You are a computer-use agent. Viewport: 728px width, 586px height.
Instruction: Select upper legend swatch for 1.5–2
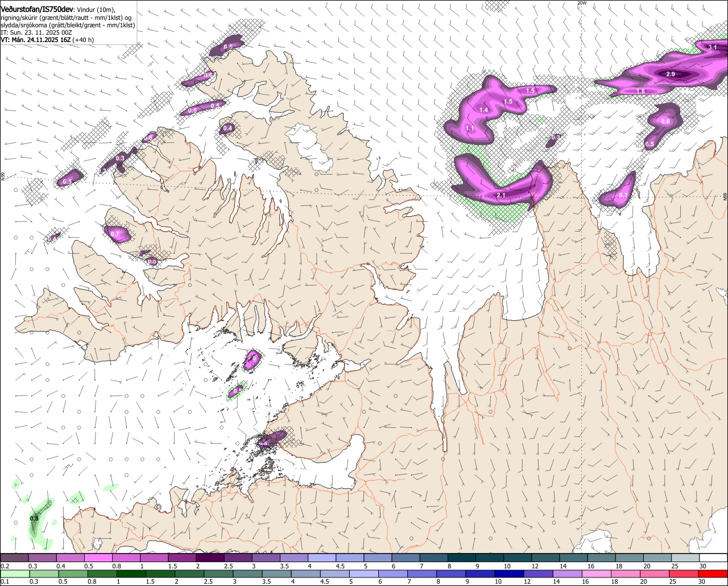tap(182, 558)
